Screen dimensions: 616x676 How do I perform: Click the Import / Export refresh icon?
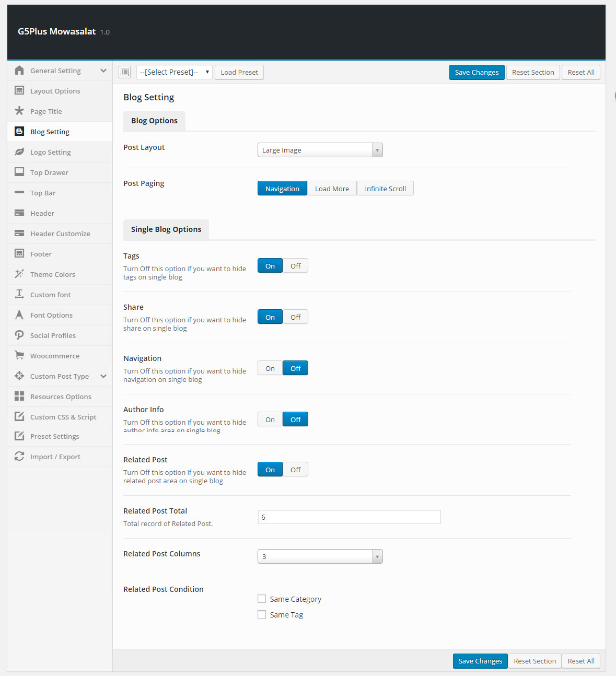pos(19,456)
